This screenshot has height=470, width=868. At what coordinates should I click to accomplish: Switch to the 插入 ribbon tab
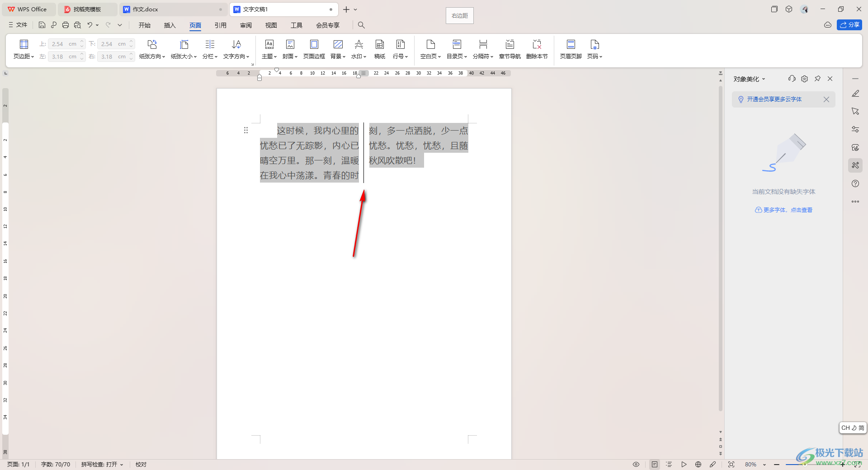pyautogui.click(x=170, y=25)
